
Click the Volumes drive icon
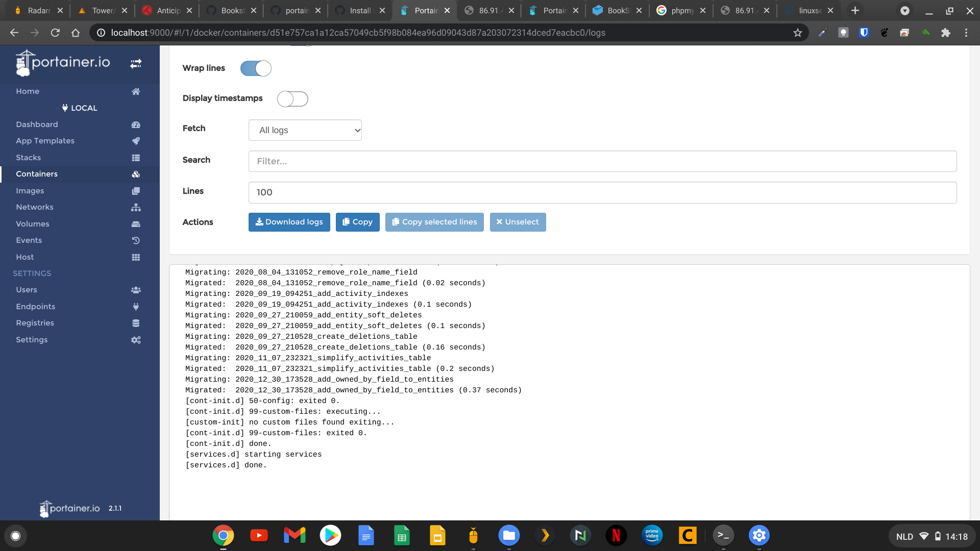pyautogui.click(x=136, y=224)
